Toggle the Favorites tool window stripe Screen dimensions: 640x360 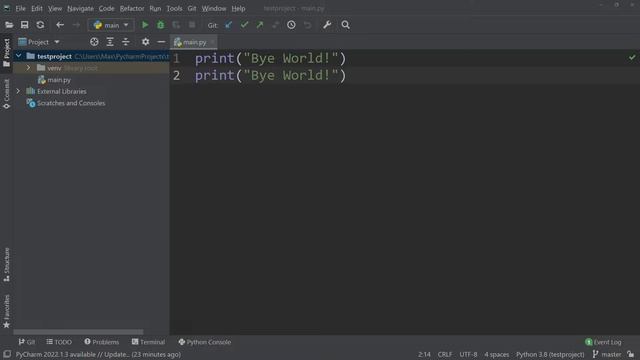pyautogui.click(x=7, y=311)
